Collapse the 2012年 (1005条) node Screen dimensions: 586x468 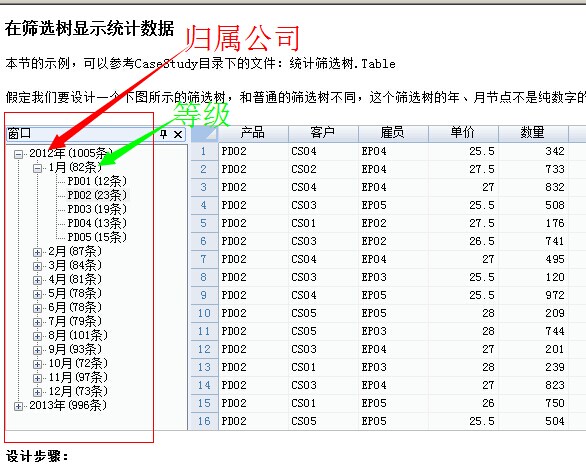point(18,154)
